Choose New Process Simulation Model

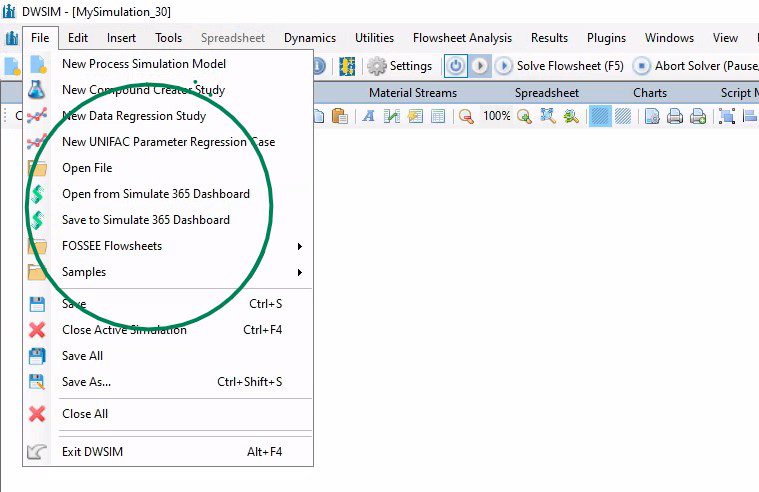pyautogui.click(x=167, y=64)
